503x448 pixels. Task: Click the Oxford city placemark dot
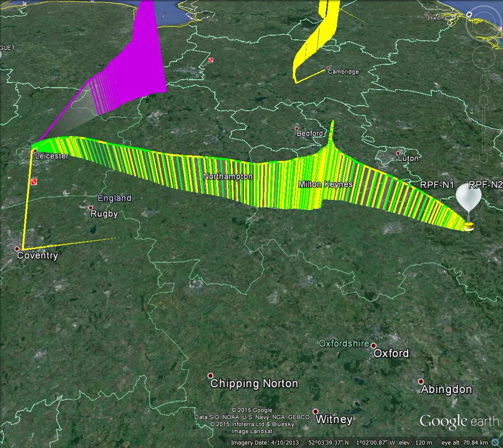[x=373, y=346]
